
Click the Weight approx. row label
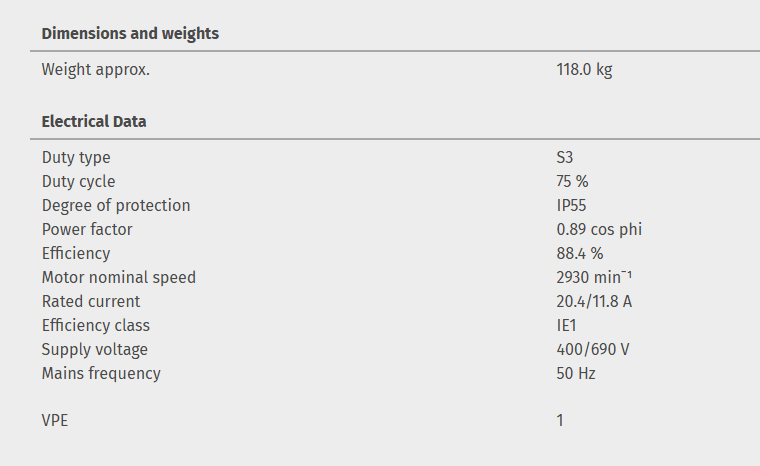coord(95,70)
